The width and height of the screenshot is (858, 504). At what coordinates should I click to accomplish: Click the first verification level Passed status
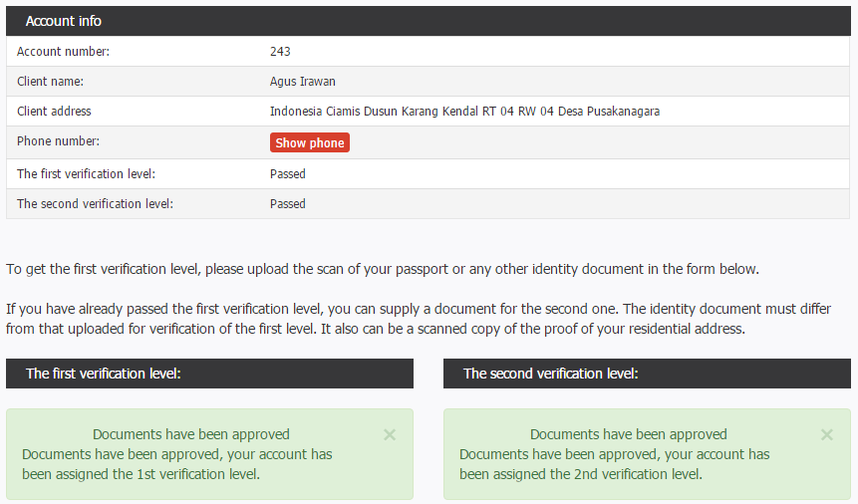[288, 174]
